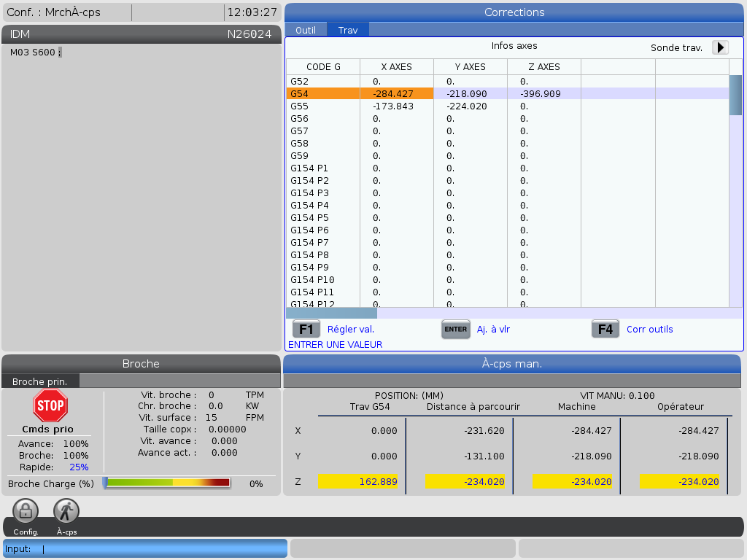
Task: Click X Opérateur value -284.427
Action: [x=699, y=430]
